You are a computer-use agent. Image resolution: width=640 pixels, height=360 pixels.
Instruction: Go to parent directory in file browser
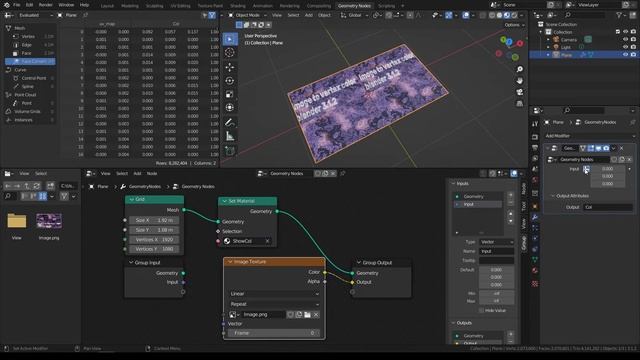click(27, 186)
